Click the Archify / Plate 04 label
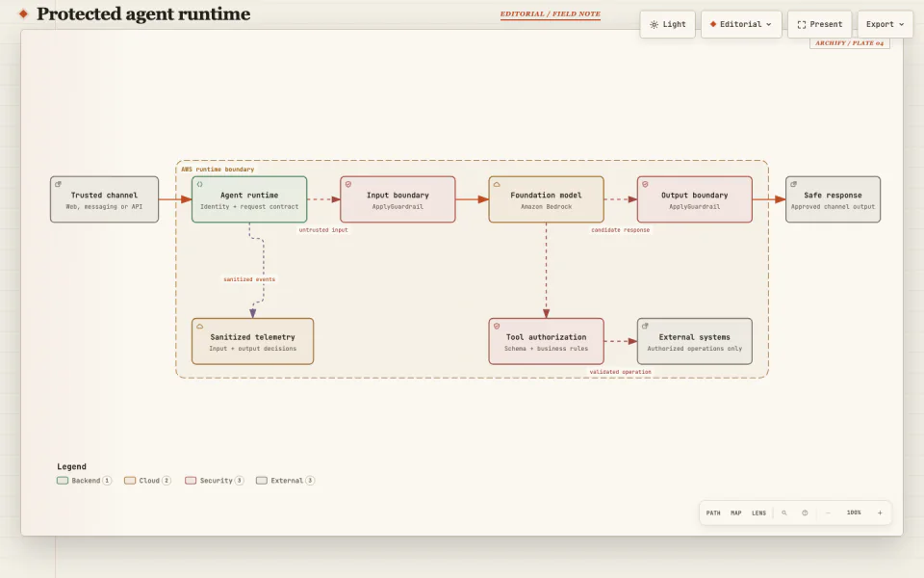924x578 pixels. [849, 43]
